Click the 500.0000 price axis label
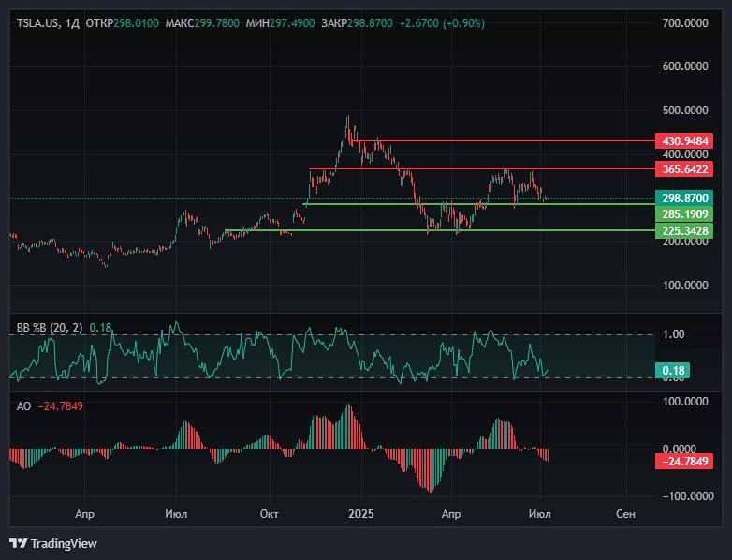 pos(685,111)
